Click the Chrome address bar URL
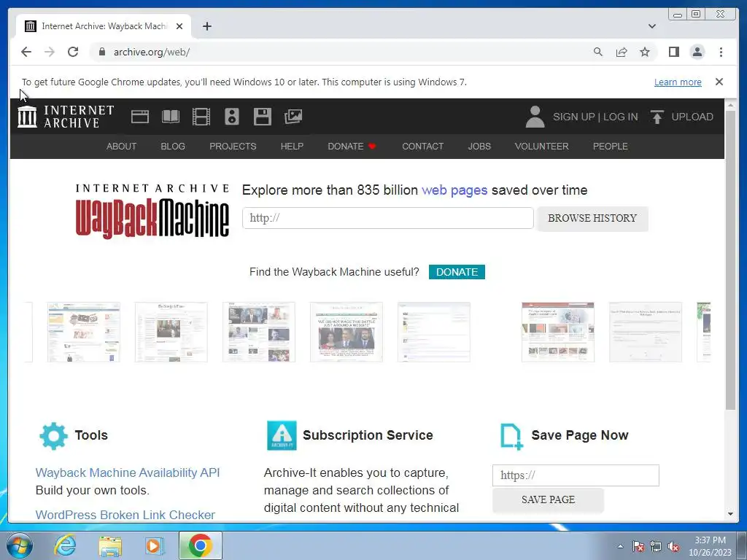 (152, 52)
